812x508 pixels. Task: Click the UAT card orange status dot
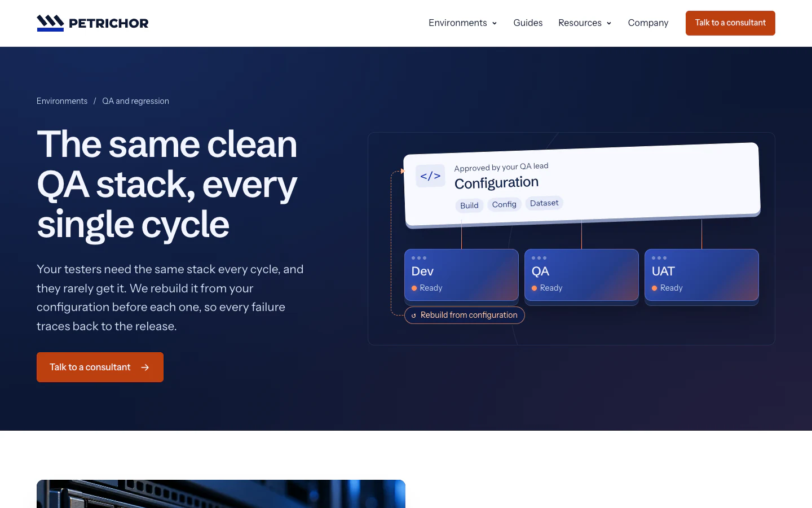point(654,288)
